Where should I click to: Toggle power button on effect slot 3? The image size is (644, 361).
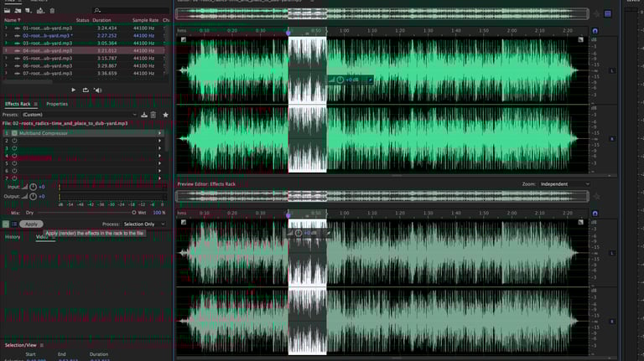click(x=14, y=148)
